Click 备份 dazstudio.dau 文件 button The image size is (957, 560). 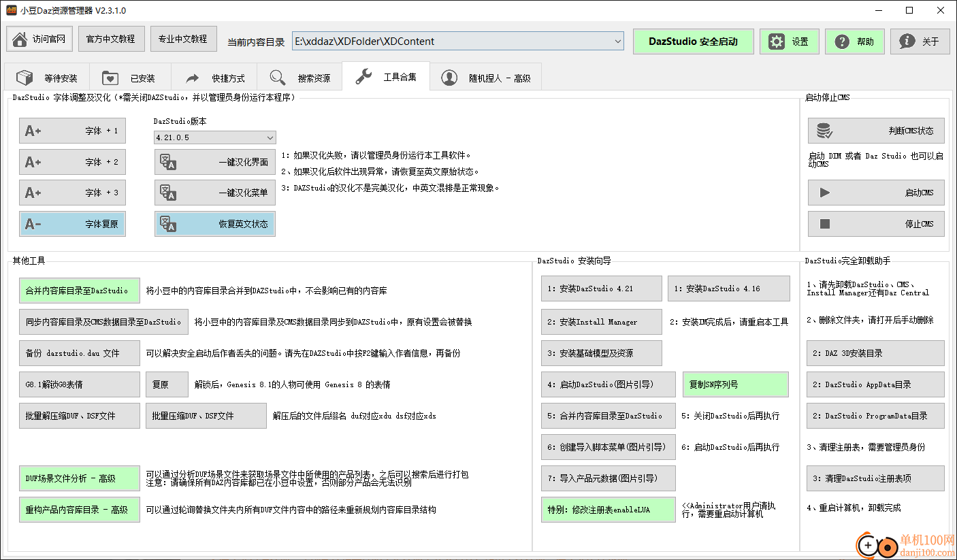[x=80, y=353]
